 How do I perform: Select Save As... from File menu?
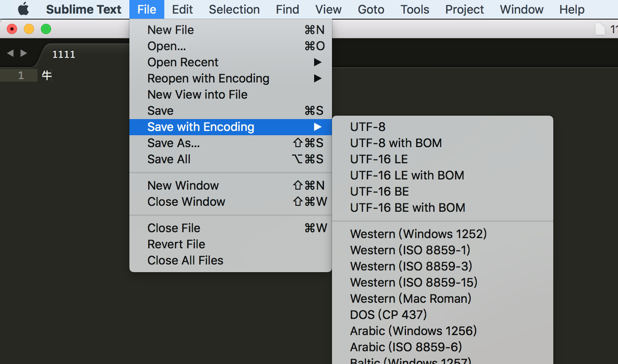coord(174,143)
